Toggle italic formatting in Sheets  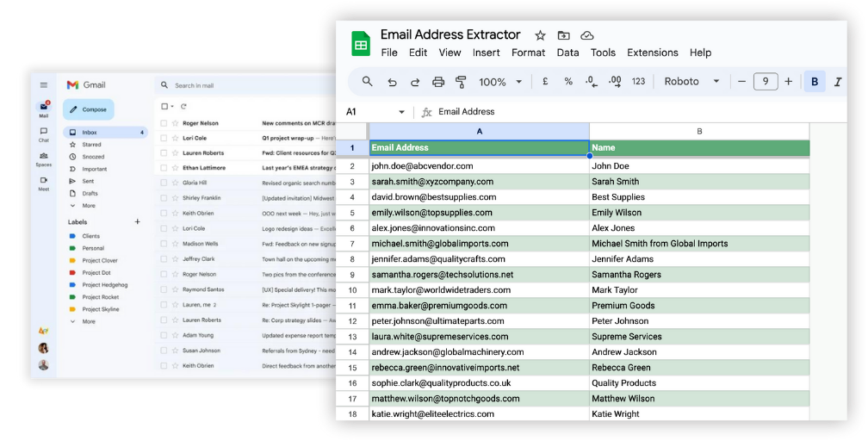coord(838,82)
